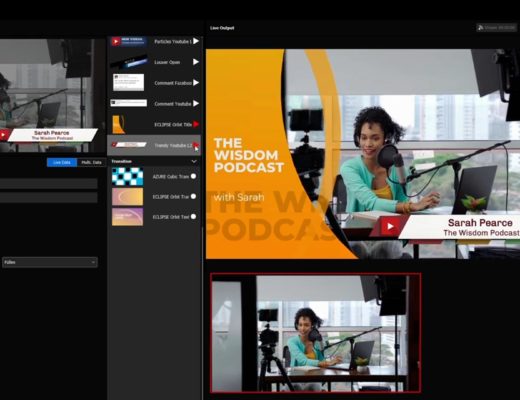This screenshot has width=520, height=400.
Task: Collapse the Transition section chevron
Action: [x=194, y=161]
